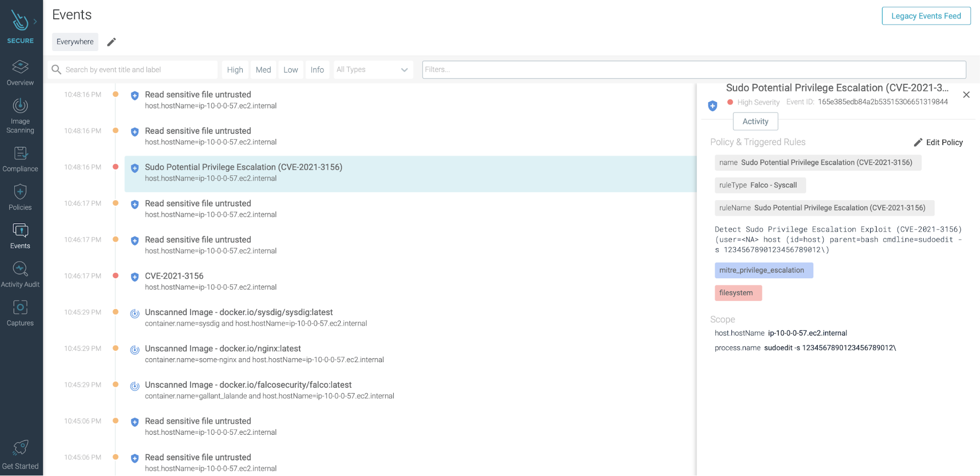Focus the event title search field
Image resolution: width=980 pixels, height=476 pixels.
pyautogui.click(x=132, y=70)
